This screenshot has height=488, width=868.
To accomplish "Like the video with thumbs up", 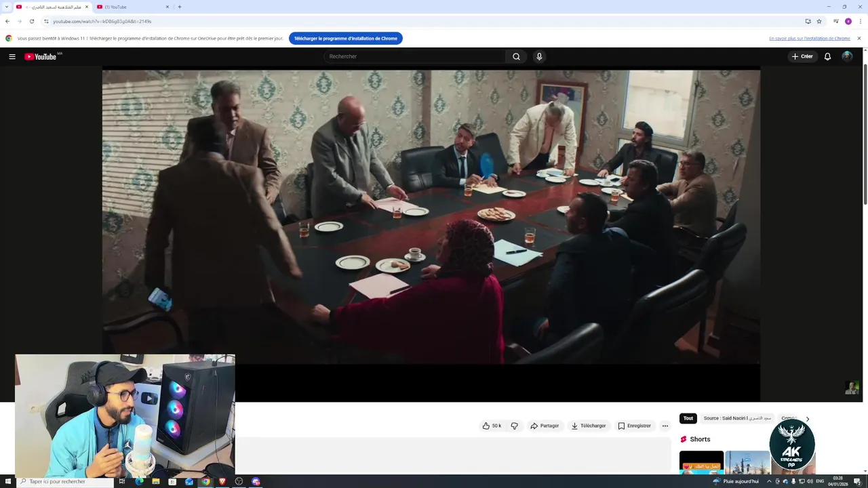I will click(x=492, y=426).
